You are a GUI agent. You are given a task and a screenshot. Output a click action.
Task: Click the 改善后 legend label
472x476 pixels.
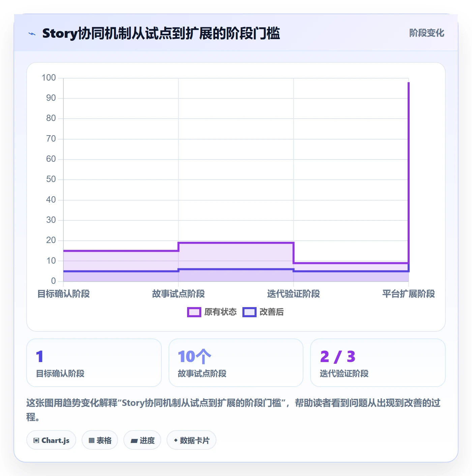[x=272, y=312]
